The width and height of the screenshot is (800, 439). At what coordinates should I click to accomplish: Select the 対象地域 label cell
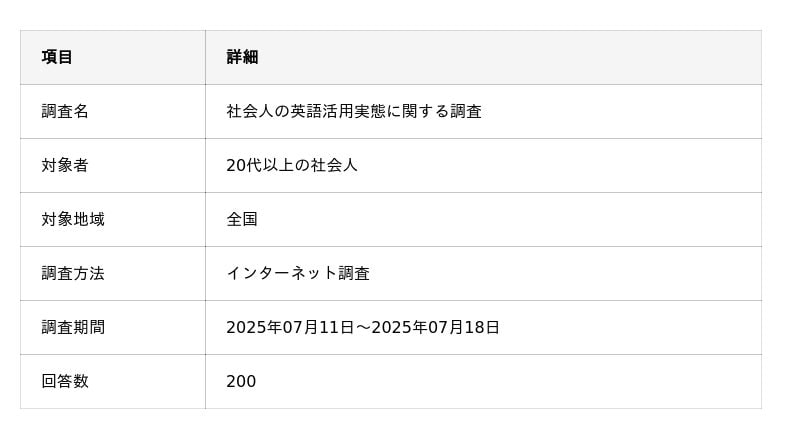coord(113,220)
